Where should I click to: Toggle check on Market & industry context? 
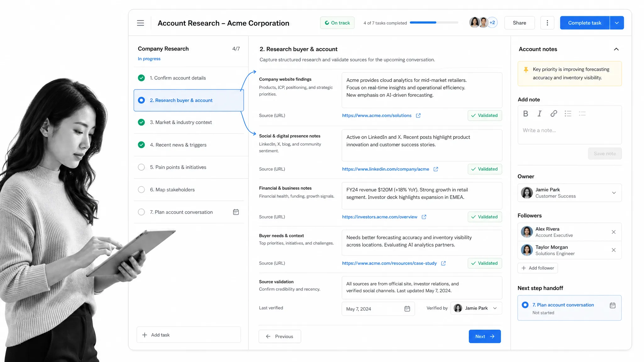(x=142, y=122)
